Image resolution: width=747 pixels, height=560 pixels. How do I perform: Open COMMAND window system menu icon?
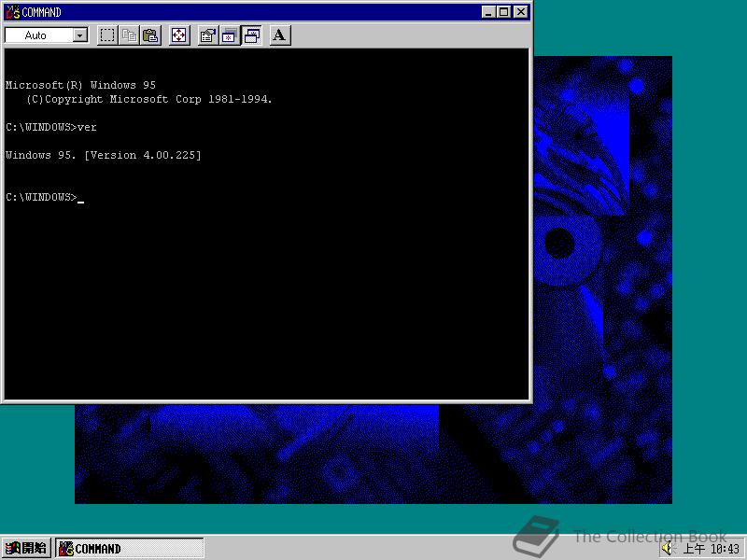(x=13, y=12)
